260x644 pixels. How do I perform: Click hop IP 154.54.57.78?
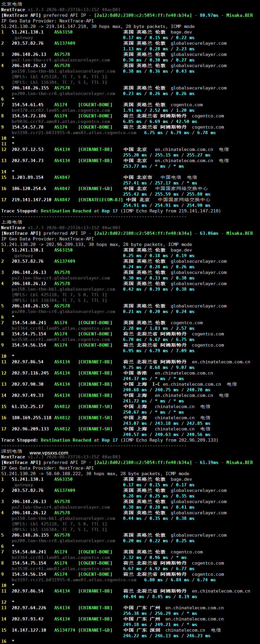coord(28,127)
